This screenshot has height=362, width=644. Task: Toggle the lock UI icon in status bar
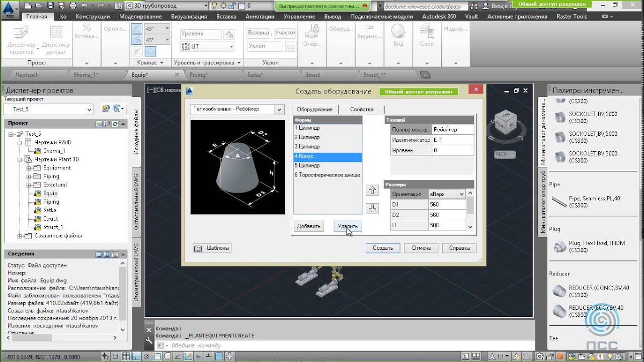pyautogui.click(x=549, y=356)
